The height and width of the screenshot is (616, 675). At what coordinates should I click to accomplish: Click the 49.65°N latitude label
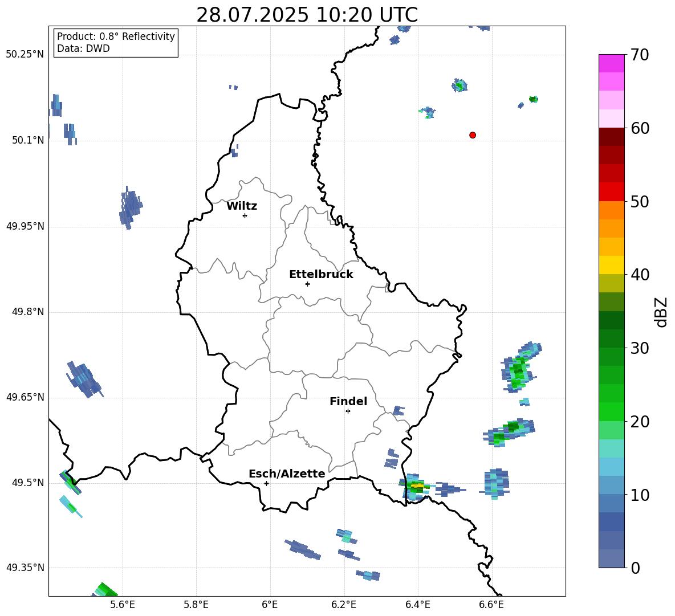(25, 397)
